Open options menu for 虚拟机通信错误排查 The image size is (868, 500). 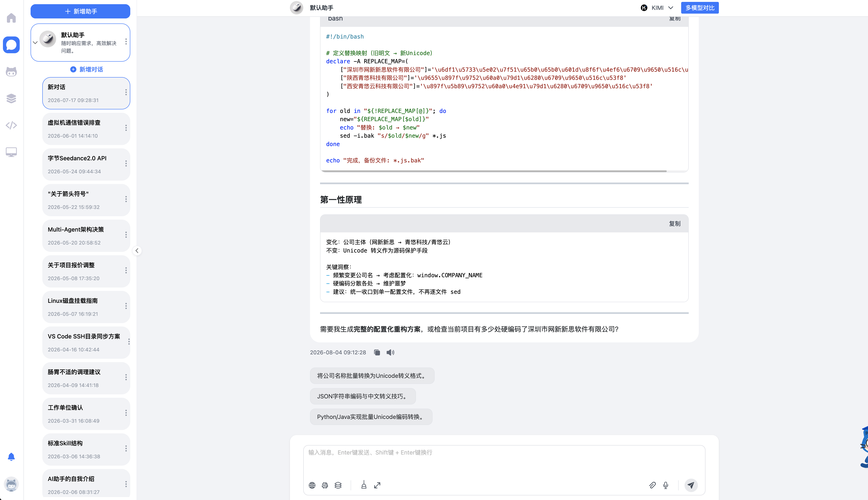coord(126,128)
